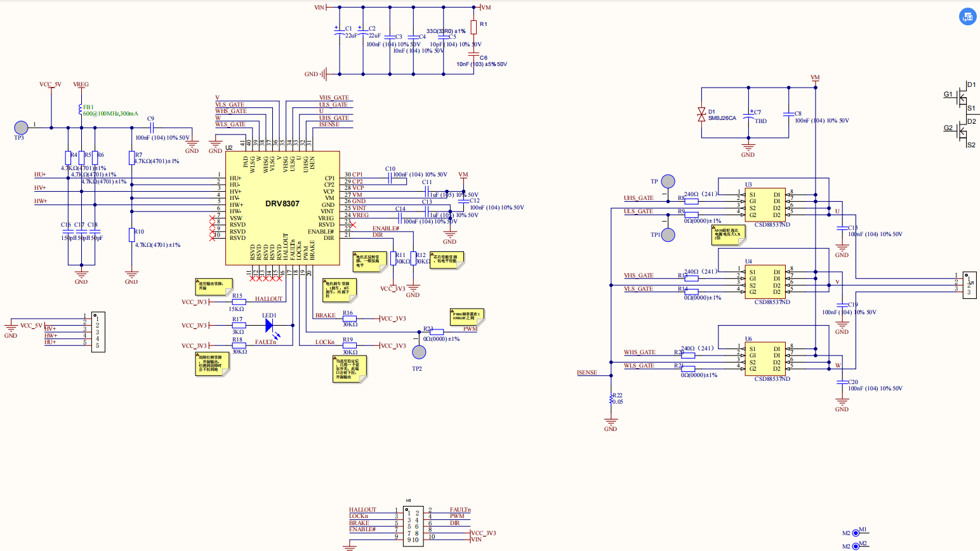Select the FB1 ferrite bead symbol

pos(81,109)
